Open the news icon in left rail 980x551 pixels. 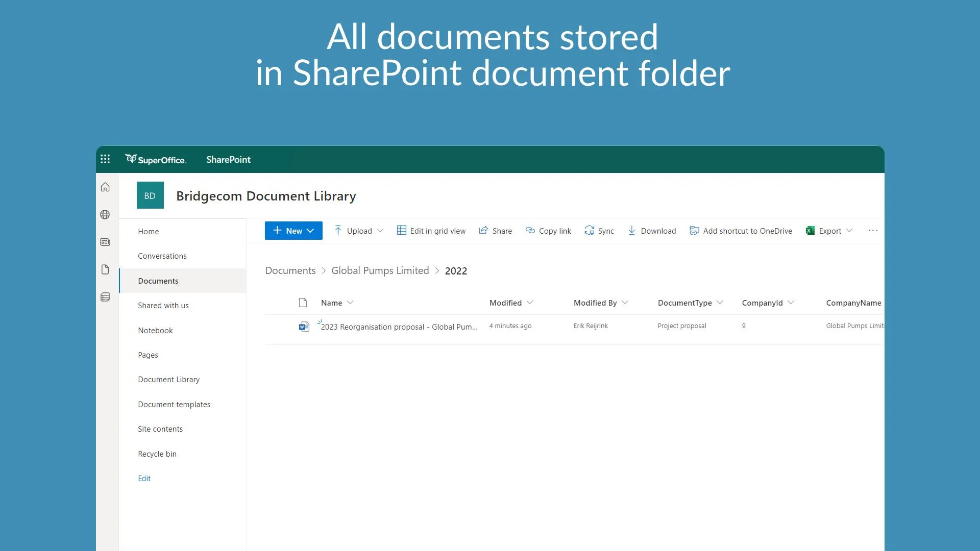pos(105,242)
